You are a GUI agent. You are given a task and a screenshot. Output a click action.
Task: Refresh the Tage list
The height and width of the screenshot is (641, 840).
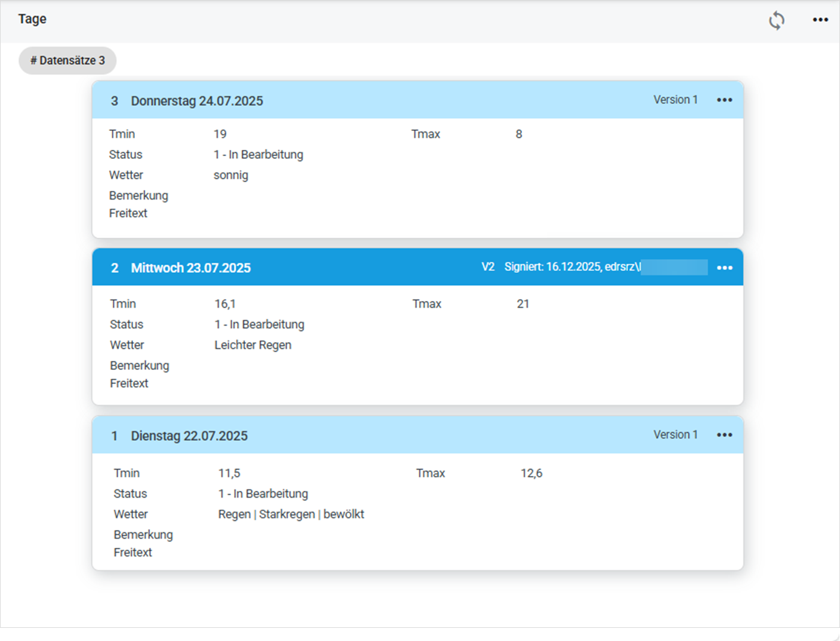[776, 20]
